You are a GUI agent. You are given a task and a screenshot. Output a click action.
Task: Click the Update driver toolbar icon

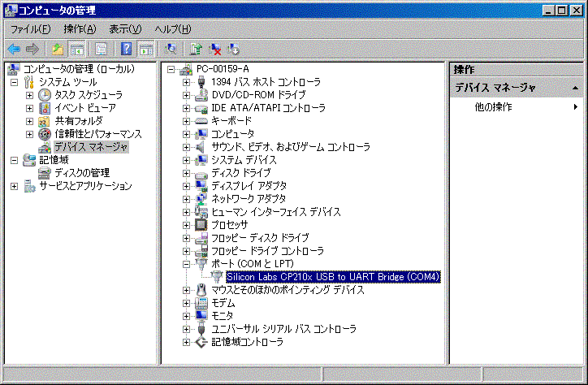197,49
